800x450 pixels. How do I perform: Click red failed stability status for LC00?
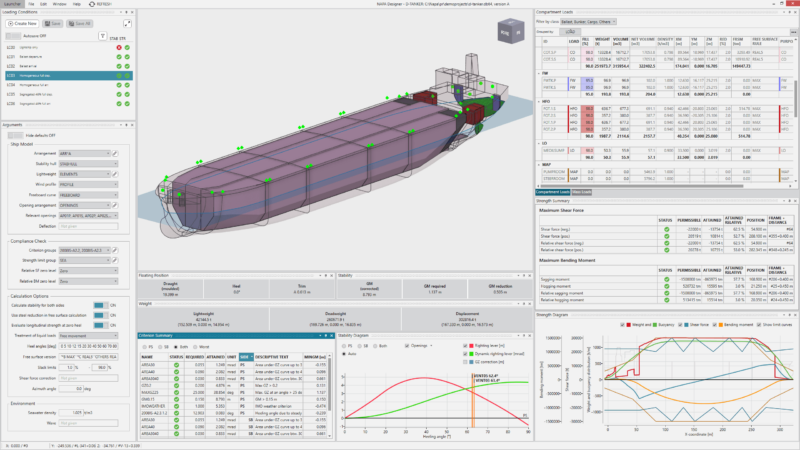[119, 47]
